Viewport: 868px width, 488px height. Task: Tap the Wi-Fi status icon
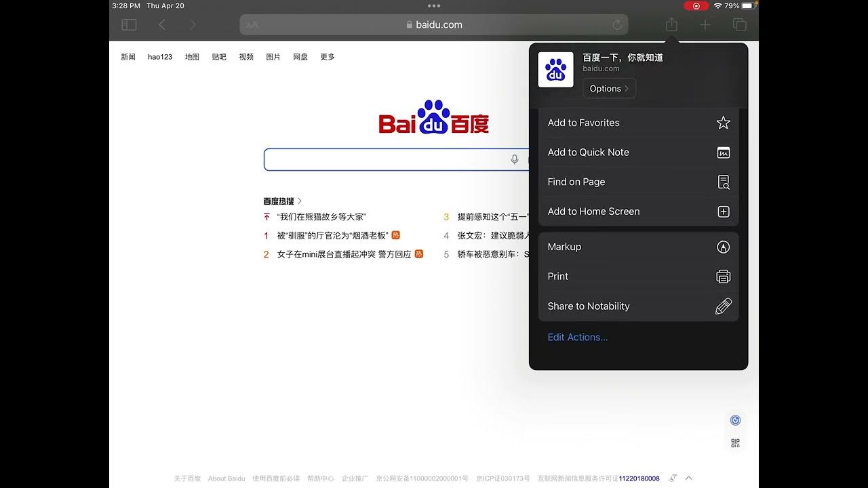point(717,5)
